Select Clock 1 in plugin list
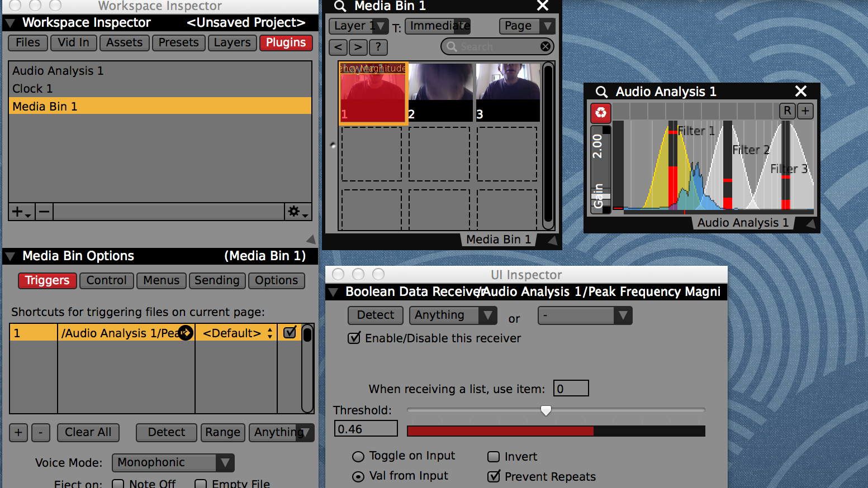This screenshot has height=488, width=868. point(160,89)
